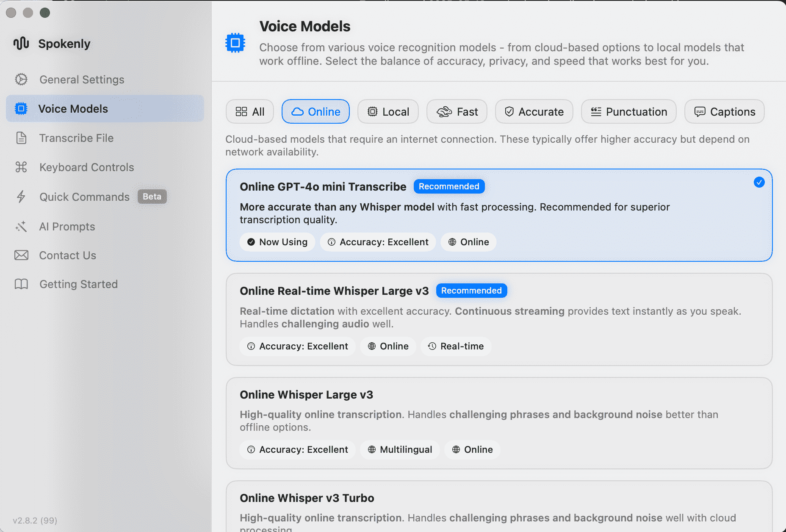Click the version label v2.8.2 (99)
Screen dimensions: 786x532
coord(35,521)
